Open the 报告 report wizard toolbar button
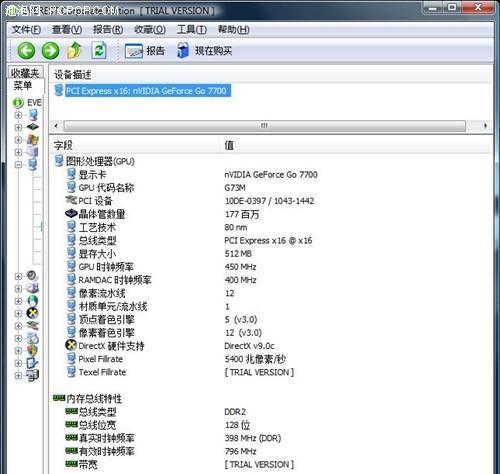Screen dimensions: 500x474 (x=145, y=51)
